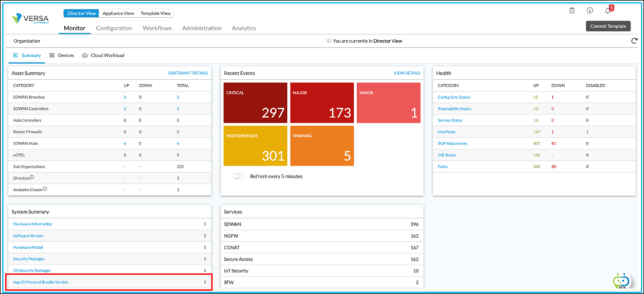Click the Warning events tile showing 5
This screenshot has height=294, width=644.
(322, 146)
